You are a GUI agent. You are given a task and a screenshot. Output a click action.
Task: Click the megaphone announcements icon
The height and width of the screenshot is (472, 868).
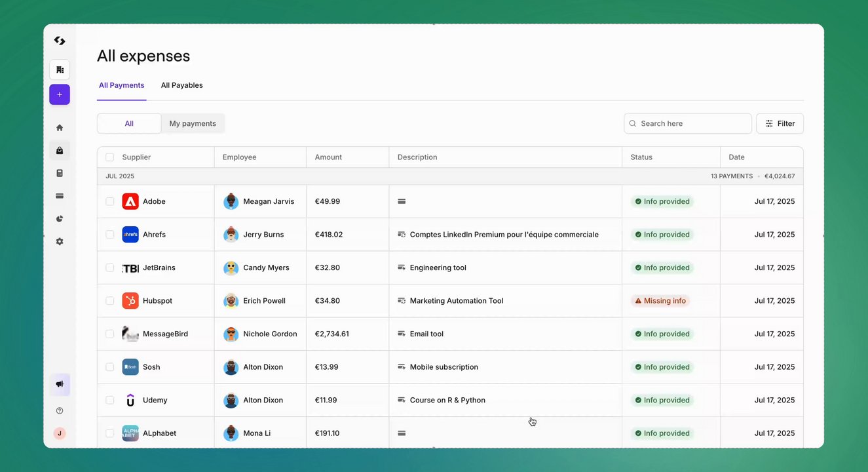coord(60,384)
